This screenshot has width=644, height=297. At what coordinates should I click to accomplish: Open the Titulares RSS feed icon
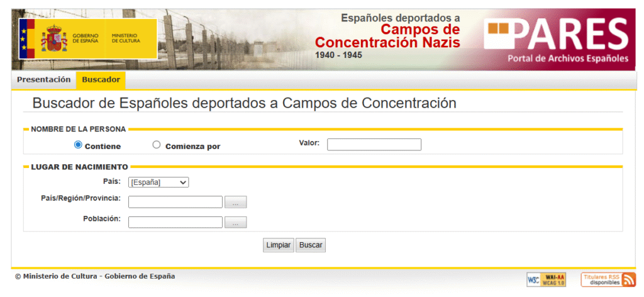(x=608, y=280)
